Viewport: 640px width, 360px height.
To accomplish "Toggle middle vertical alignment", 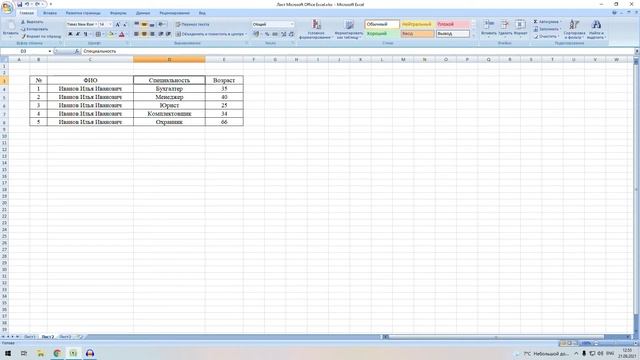I will point(144,24).
